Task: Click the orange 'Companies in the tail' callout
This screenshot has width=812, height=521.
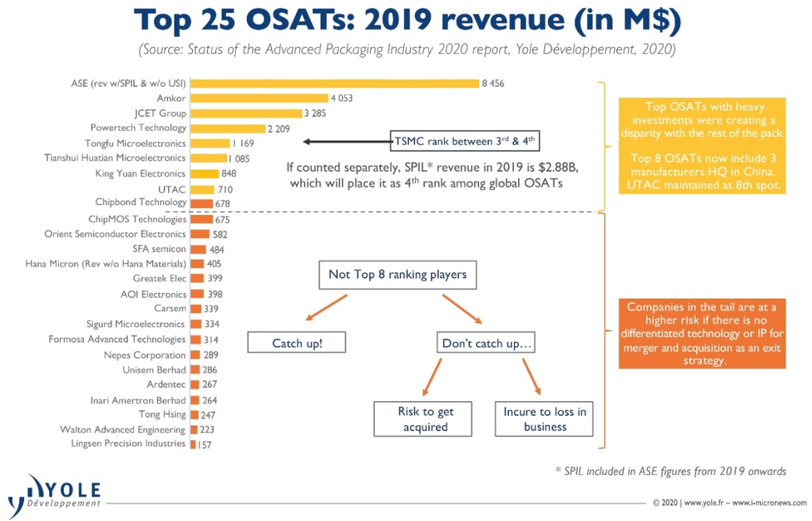Action: tap(702, 334)
